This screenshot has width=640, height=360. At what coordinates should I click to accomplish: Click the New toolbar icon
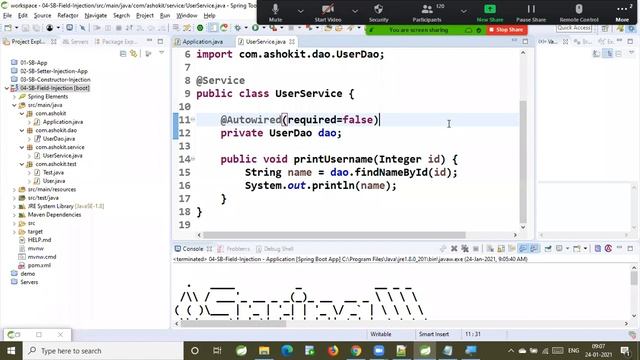click(x=8, y=28)
